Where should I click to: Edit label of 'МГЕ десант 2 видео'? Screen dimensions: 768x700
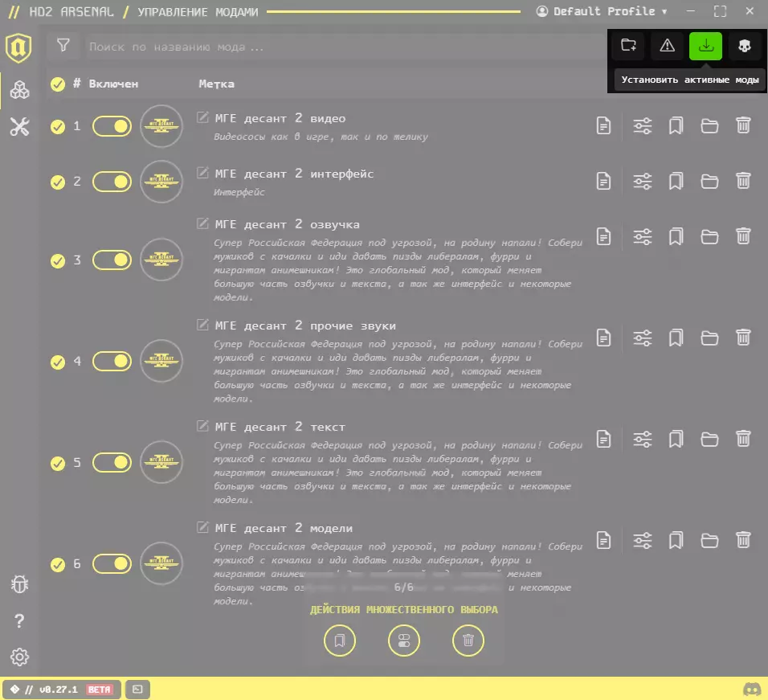click(202, 117)
